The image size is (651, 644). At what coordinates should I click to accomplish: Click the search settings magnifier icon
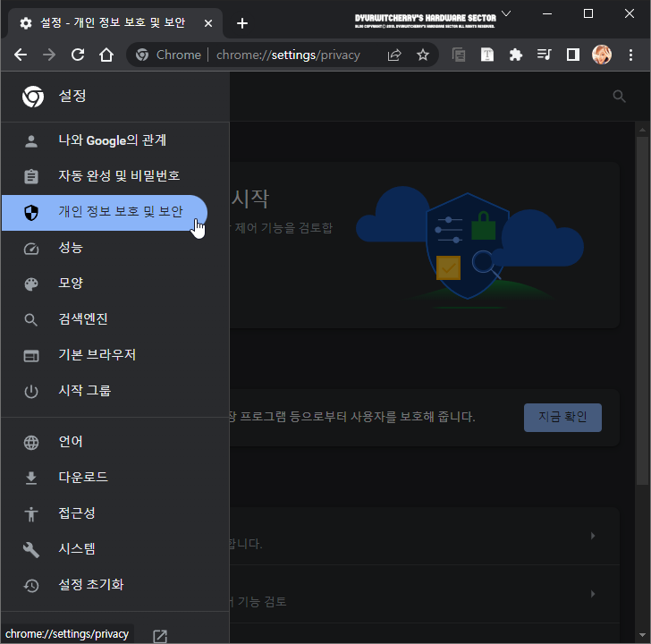(x=619, y=97)
